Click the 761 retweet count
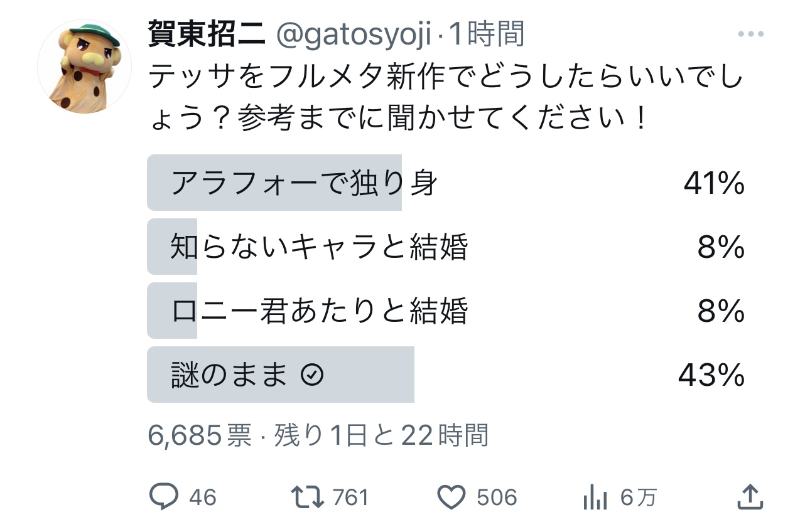Screen dimensions: 805x532 350,498
